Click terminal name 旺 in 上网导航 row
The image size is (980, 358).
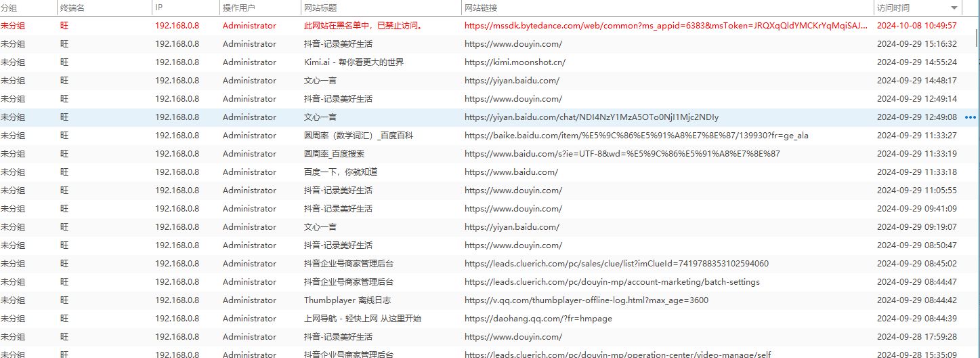pyautogui.click(x=64, y=319)
